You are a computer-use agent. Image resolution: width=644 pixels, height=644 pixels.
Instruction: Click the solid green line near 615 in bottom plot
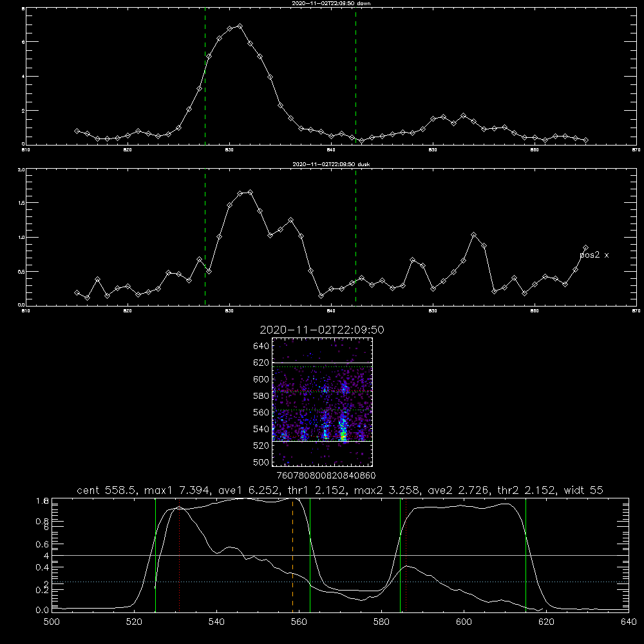(x=526, y=554)
